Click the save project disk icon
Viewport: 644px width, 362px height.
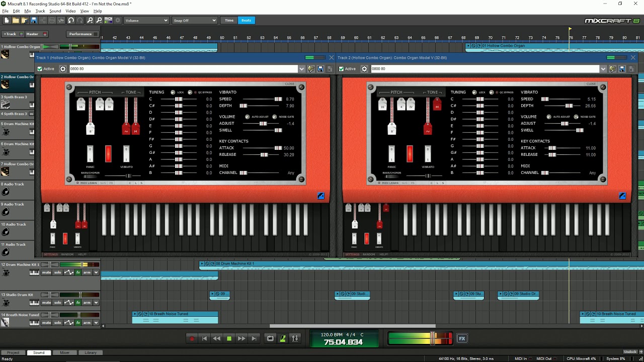[x=34, y=21]
